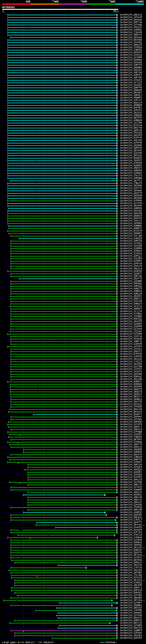Select the UniRef100_A5ANK1 label
This screenshot has height=644, width=146.
(131, 605)
